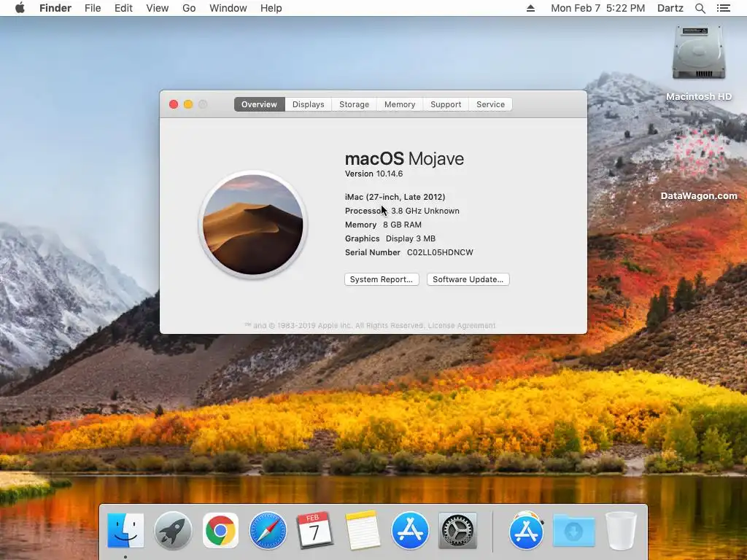747x560 pixels.
Task: Open App Store icon left of System Preferences
Action: 410,530
